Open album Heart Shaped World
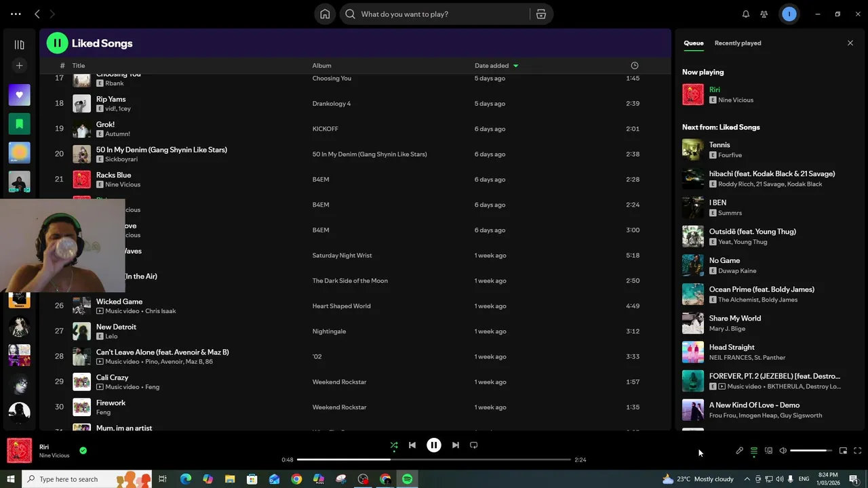This screenshot has width=868, height=488. coord(341,306)
